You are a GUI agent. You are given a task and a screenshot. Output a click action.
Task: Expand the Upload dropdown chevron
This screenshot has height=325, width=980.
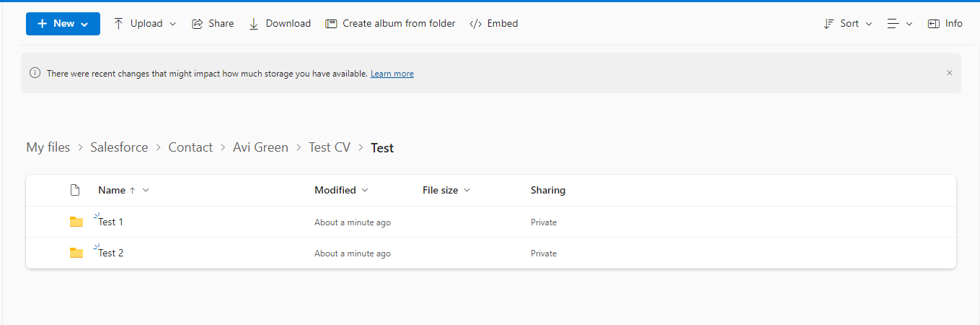tap(172, 24)
